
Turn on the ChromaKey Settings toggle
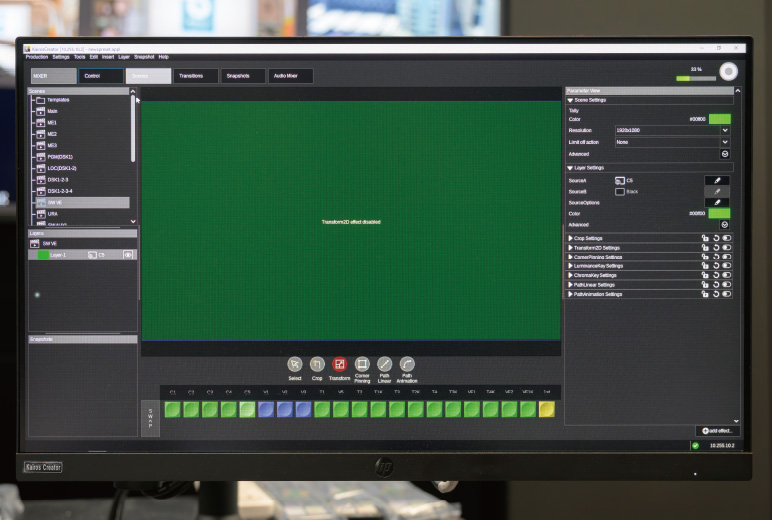coord(727,275)
